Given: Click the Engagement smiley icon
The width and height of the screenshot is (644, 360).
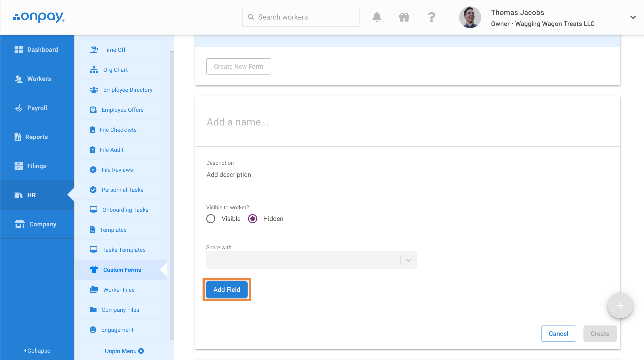Looking at the screenshot, I should [93, 330].
